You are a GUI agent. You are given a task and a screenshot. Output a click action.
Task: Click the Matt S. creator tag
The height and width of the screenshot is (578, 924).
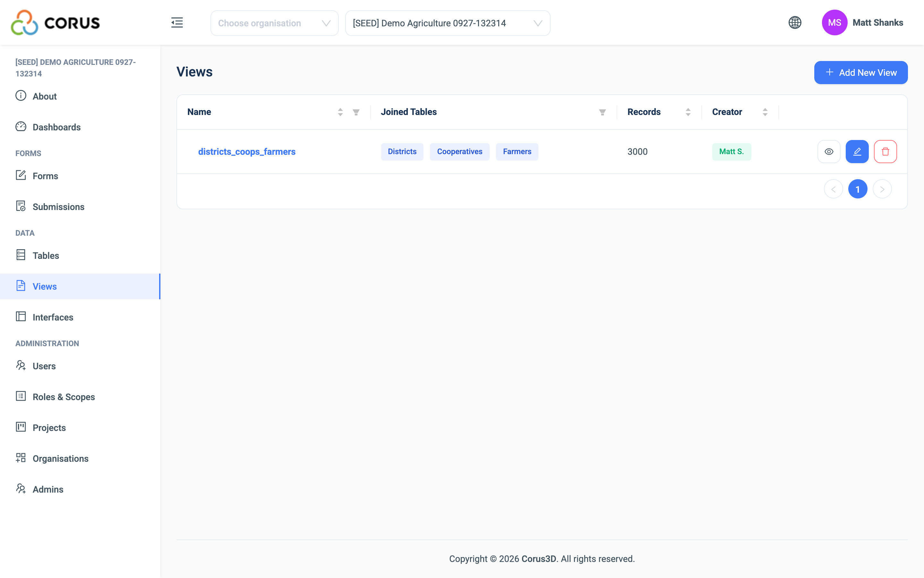pyautogui.click(x=731, y=152)
